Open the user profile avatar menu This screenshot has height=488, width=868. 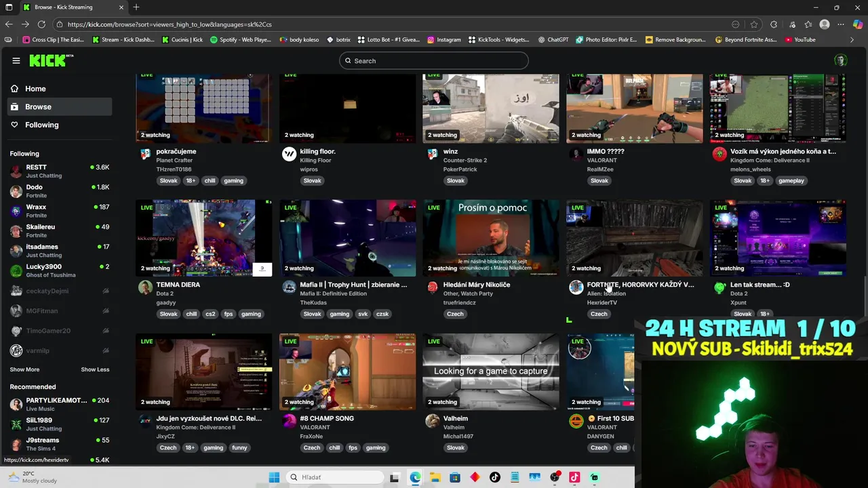[x=840, y=60]
